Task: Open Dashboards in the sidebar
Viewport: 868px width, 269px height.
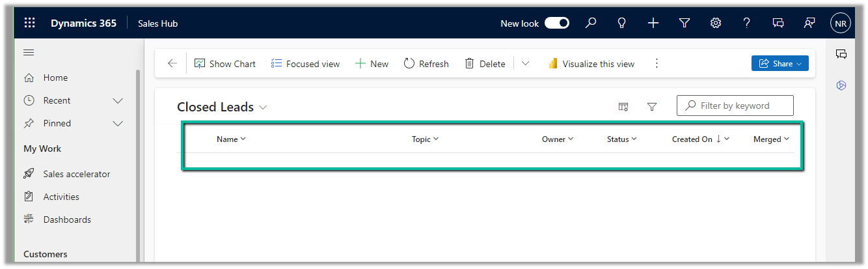Action: 67,219
